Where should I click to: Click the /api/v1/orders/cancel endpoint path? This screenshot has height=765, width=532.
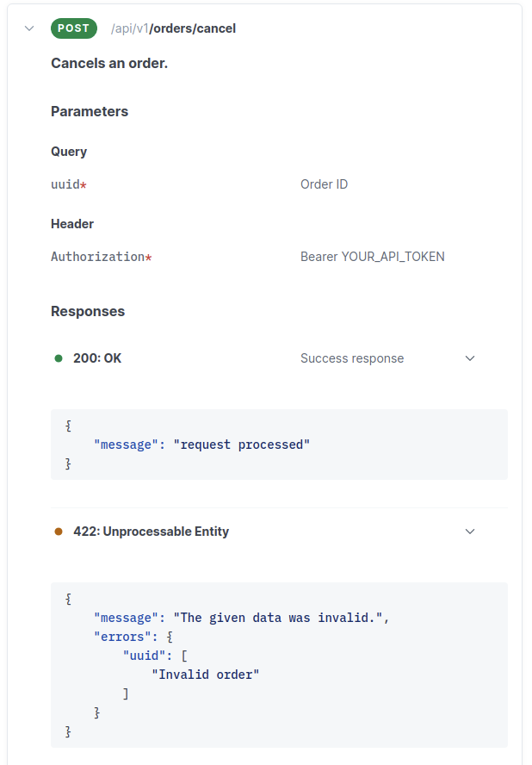tap(173, 28)
